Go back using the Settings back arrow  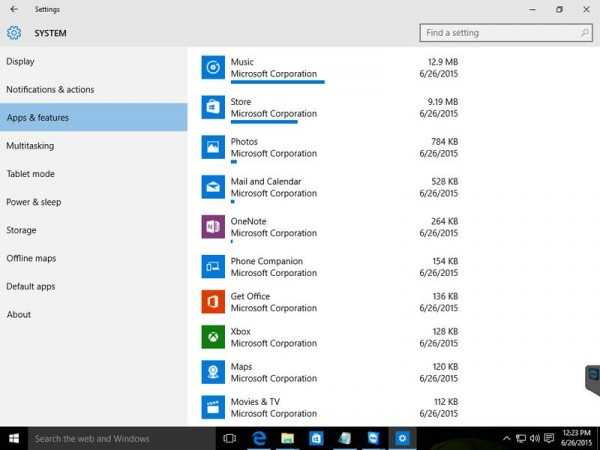click(13, 9)
